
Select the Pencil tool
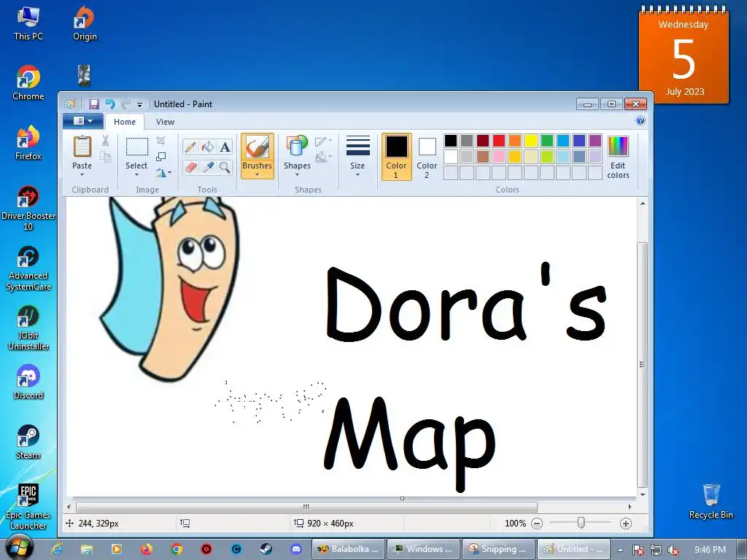[190, 147]
